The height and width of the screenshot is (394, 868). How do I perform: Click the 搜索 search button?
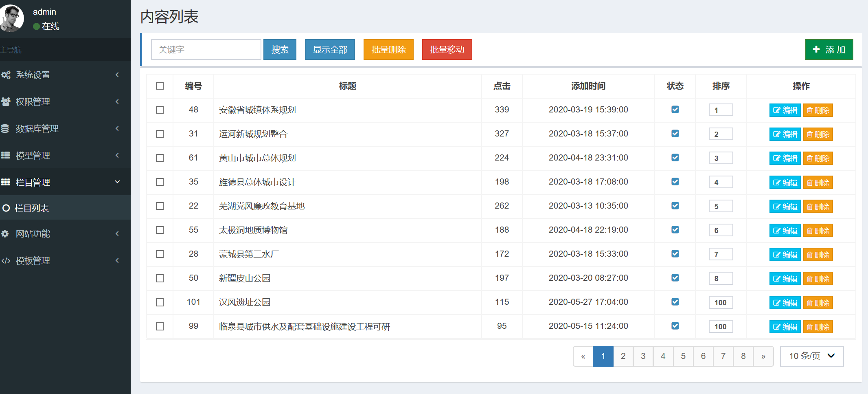[280, 50]
